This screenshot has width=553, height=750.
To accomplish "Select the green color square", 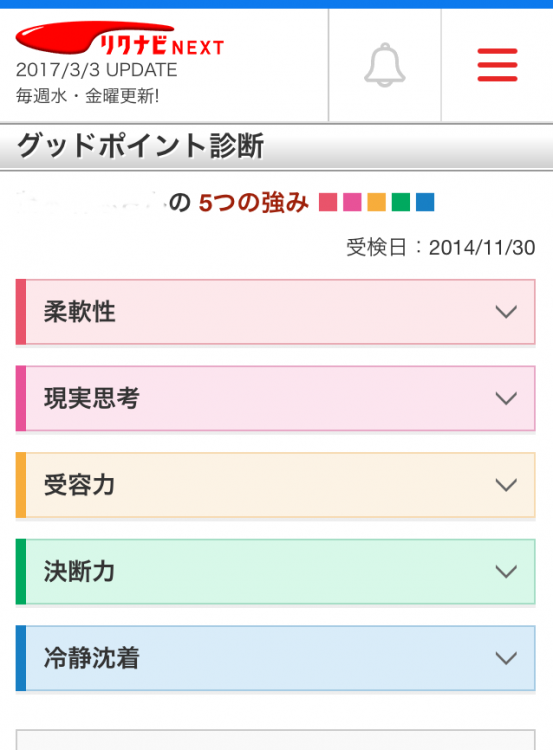I will coord(401,202).
